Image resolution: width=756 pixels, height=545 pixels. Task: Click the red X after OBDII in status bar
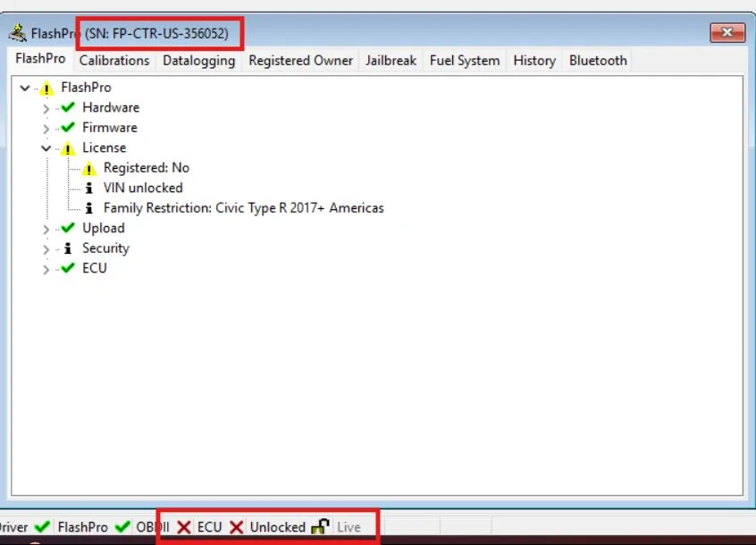[x=184, y=527]
